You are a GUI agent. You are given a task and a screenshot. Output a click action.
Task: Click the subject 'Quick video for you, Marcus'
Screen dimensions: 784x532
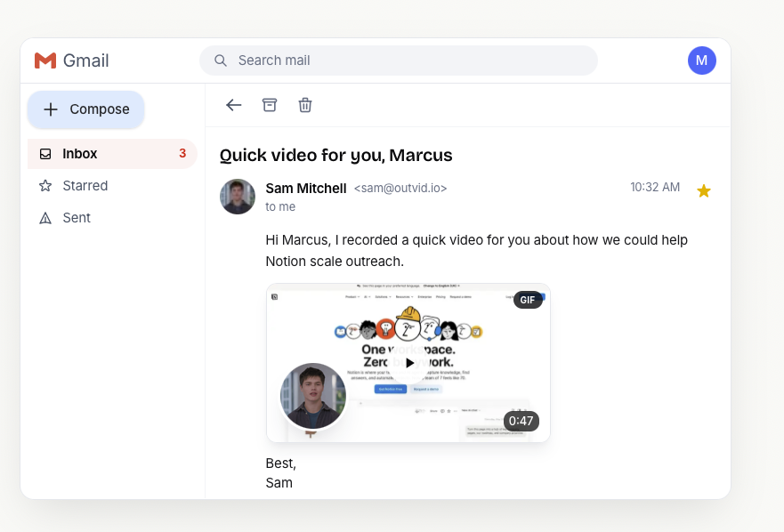(336, 155)
